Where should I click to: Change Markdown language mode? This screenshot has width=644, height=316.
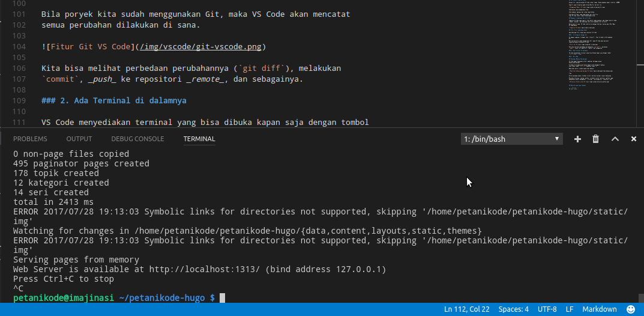(598, 309)
